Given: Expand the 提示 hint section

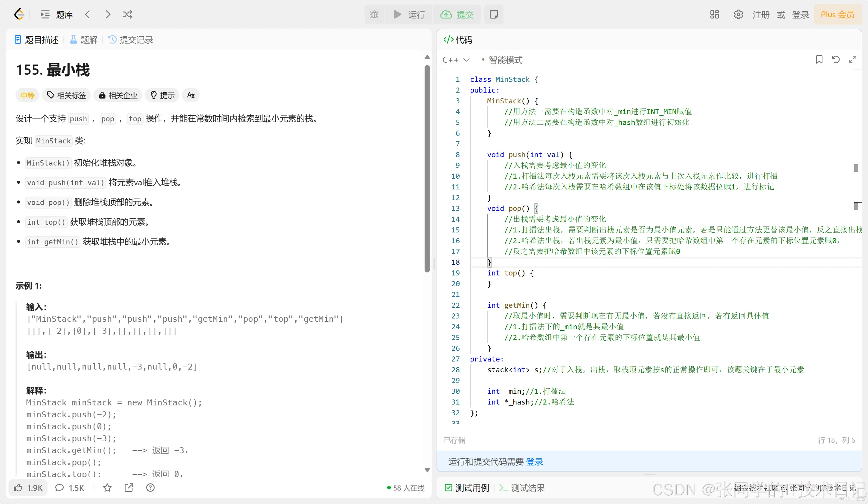Looking at the screenshot, I should point(163,95).
